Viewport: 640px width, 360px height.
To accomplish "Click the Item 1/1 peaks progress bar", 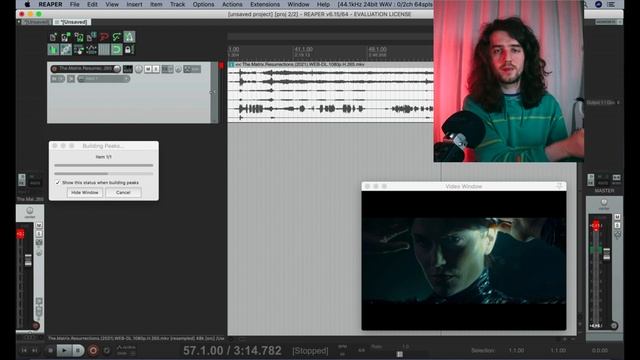I will (104, 165).
